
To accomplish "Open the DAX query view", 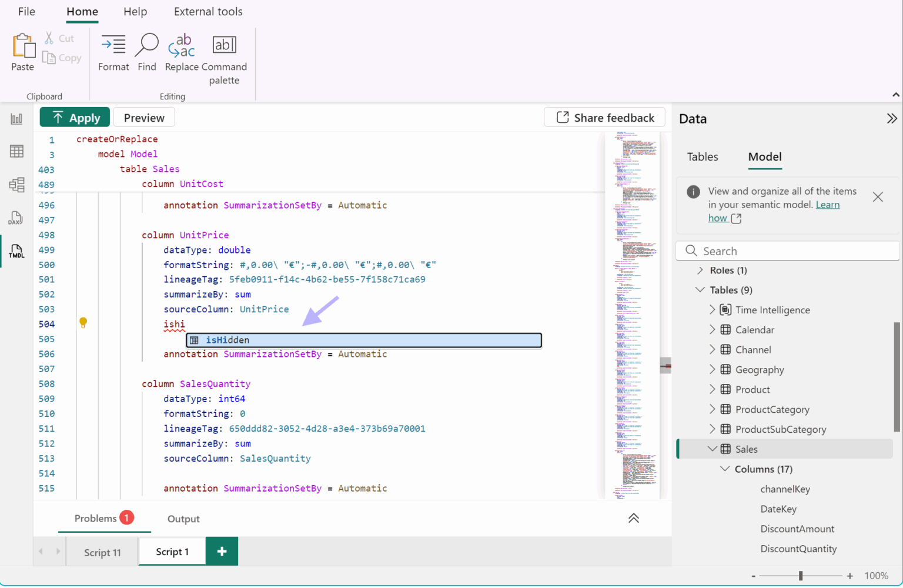I will point(16,218).
